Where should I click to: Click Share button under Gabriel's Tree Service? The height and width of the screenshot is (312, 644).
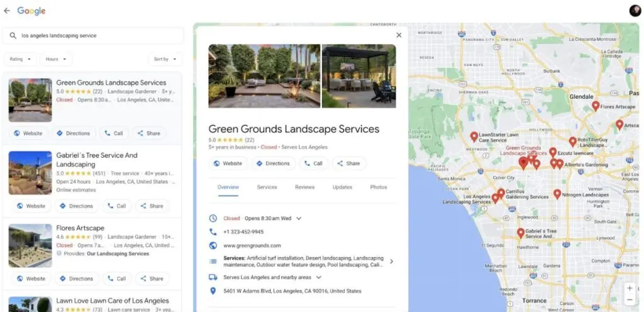(152, 206)
